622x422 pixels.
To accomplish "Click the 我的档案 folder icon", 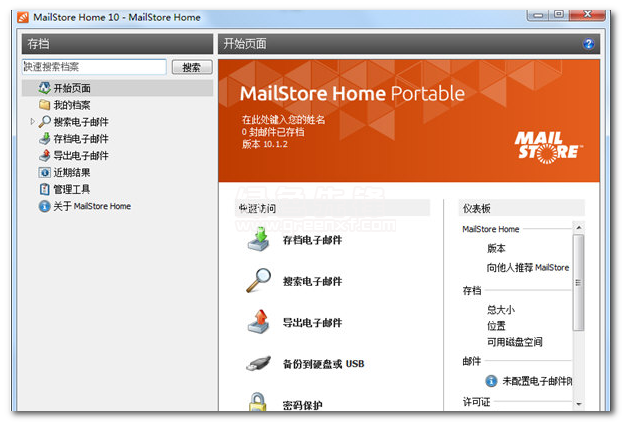I will click(44, 105).
